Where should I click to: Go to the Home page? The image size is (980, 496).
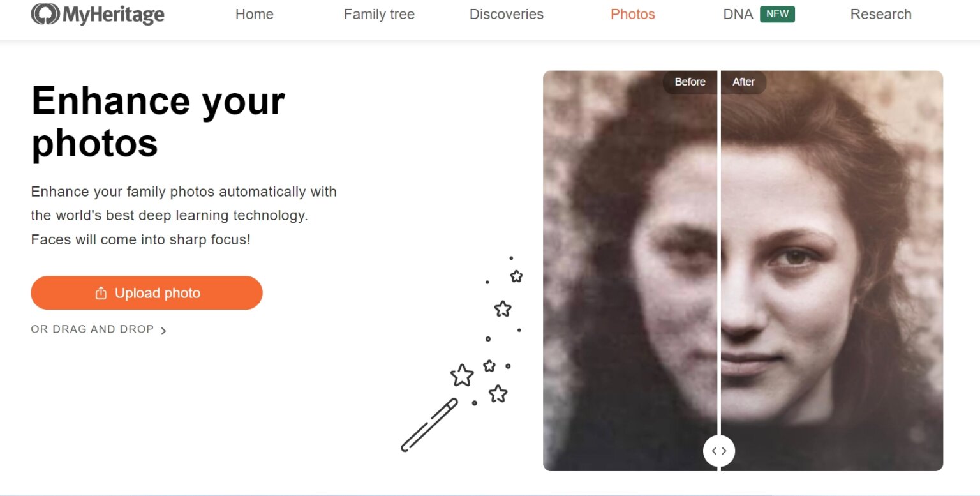[254, 14]
